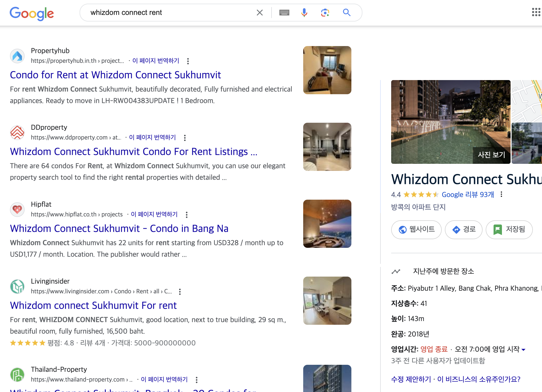542x392 pixels.
Task: Open the map thumbnail in knowledge panel
Action: 527,101
